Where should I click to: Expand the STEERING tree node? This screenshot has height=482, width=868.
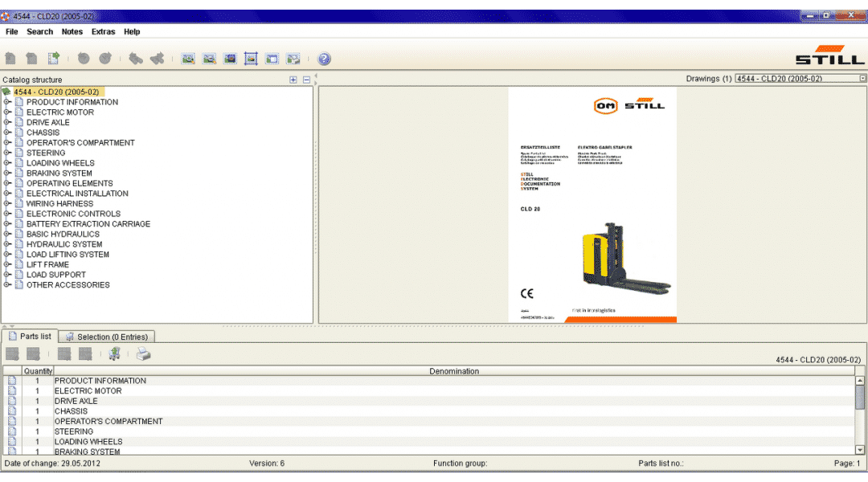(x=7, y=153)
